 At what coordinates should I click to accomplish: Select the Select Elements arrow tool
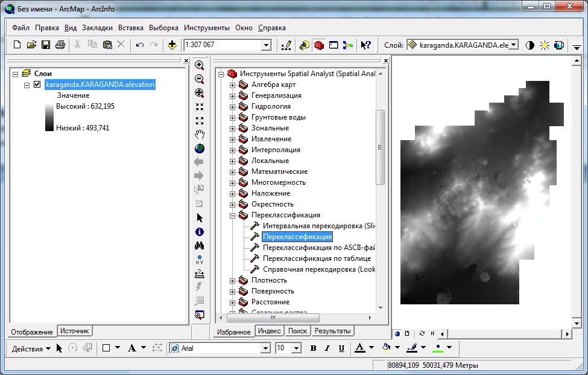200,218
